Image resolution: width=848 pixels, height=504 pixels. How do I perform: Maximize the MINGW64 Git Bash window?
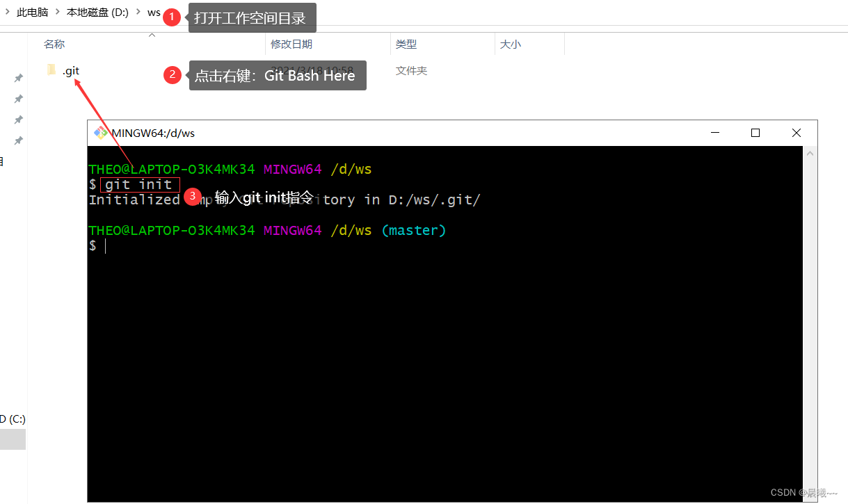(755, 133)
